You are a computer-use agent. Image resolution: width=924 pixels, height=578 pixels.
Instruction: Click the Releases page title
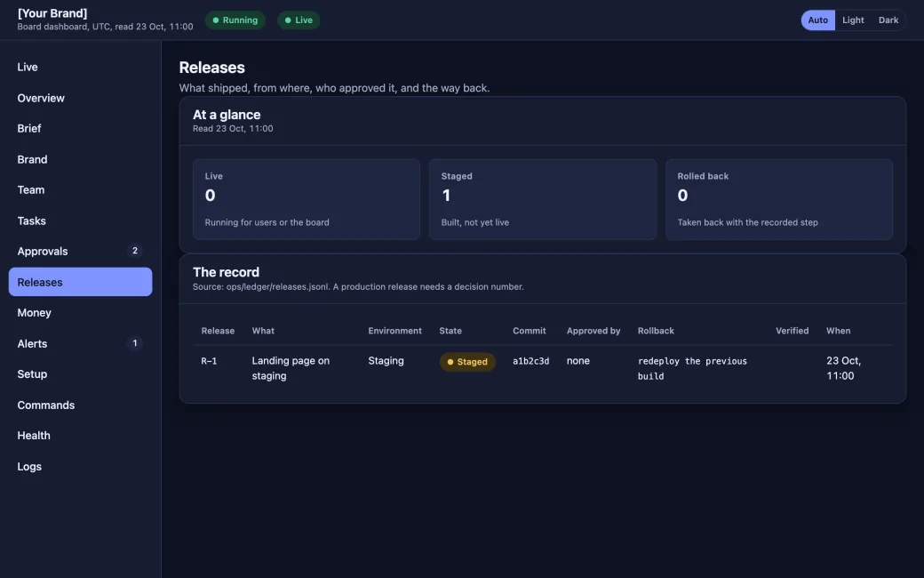point(212,68)
